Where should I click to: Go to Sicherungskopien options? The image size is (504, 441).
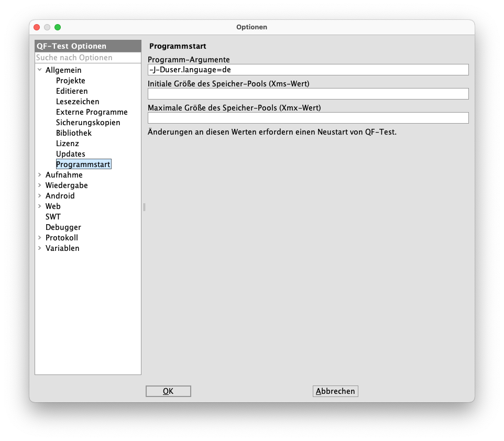(88, 123)
